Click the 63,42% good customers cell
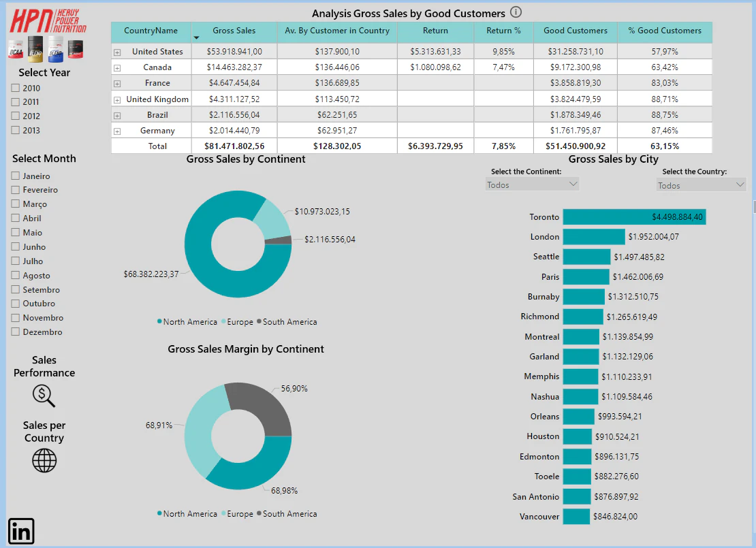This screenshot has height=548, width=756. pos(664,67)
